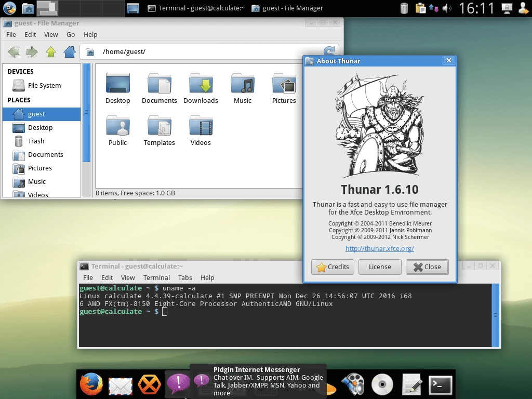Screen dimensions: 532x399
Task: Open the Help menu in the terminal window
Action: 207,277
